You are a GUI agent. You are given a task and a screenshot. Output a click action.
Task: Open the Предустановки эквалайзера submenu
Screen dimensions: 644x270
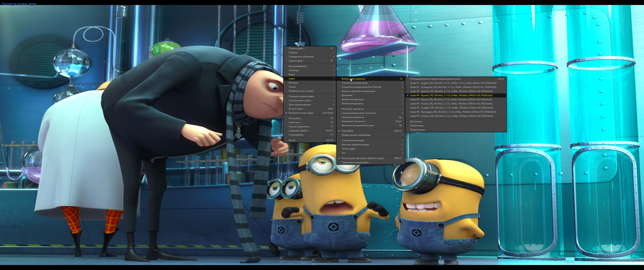356,135
